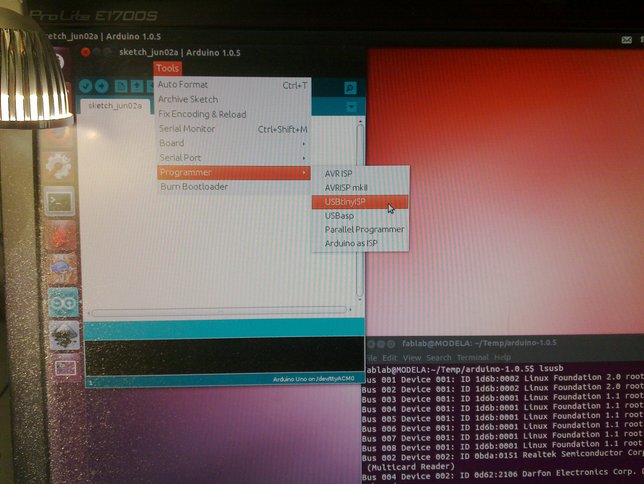Open Serial Monitor from Tools menu
Image resolution: width=644 pixels, height=484 pixels.
coord(232,129)
